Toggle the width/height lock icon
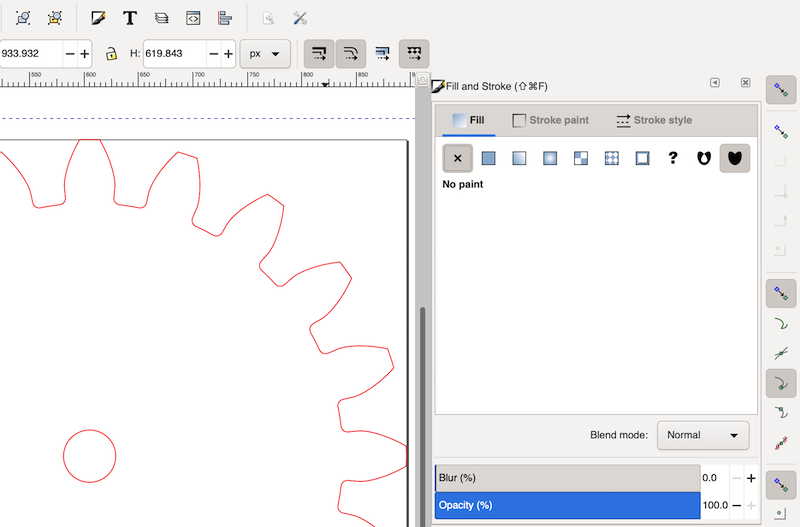This screenshot has width=800, height=527. pyautogui.click(x=111, y=54)
